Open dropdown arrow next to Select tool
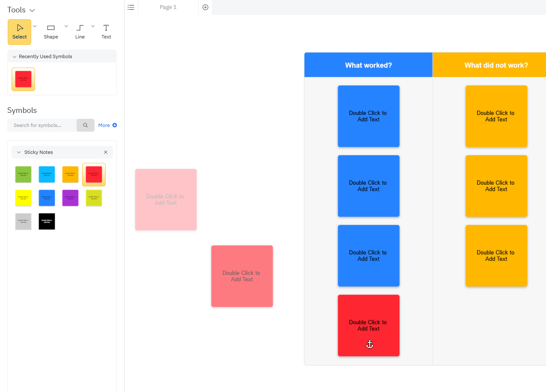Screen dimensions: 546x392 pos(35,26)
